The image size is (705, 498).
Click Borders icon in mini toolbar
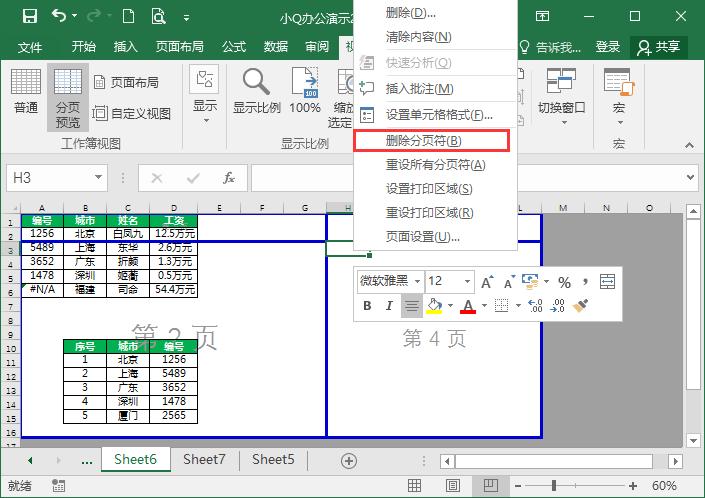point(501,306)
